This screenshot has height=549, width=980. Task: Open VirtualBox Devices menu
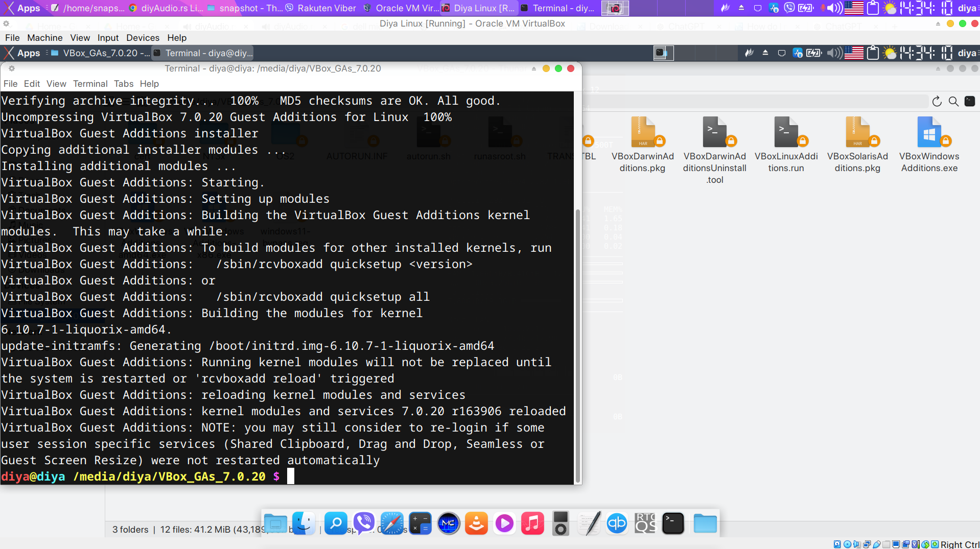(143, 38)
